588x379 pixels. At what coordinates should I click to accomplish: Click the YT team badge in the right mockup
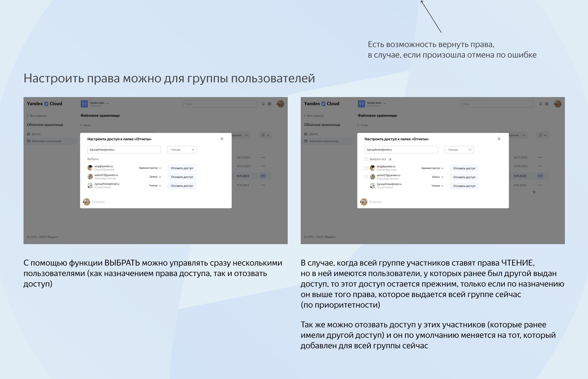pos(361,104)
